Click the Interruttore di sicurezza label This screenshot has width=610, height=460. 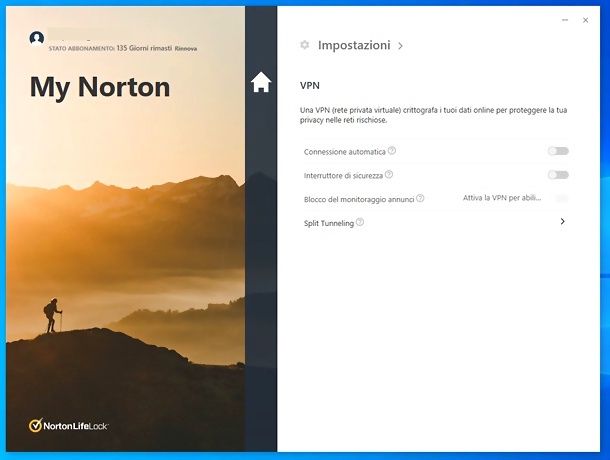click(x=343, y=176)
